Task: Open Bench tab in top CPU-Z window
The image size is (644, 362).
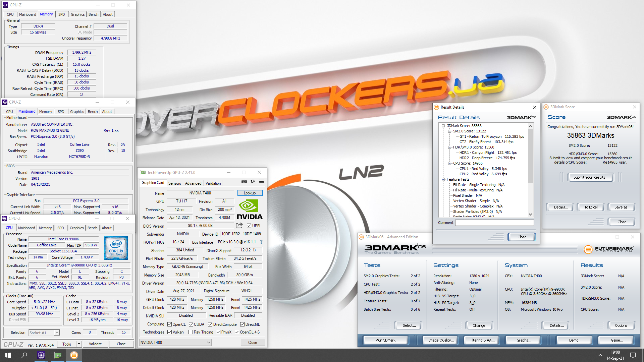Action: click(93, 14)
